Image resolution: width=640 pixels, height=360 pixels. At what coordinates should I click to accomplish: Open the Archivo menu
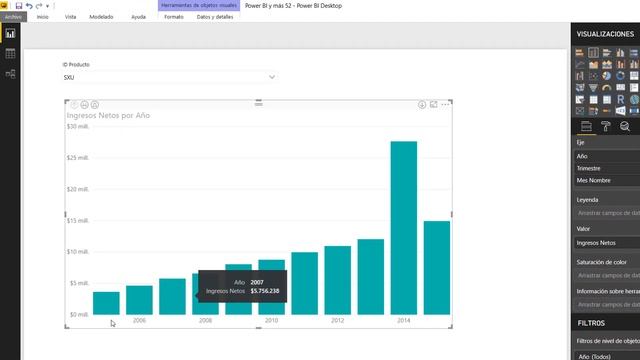point(13,17)
